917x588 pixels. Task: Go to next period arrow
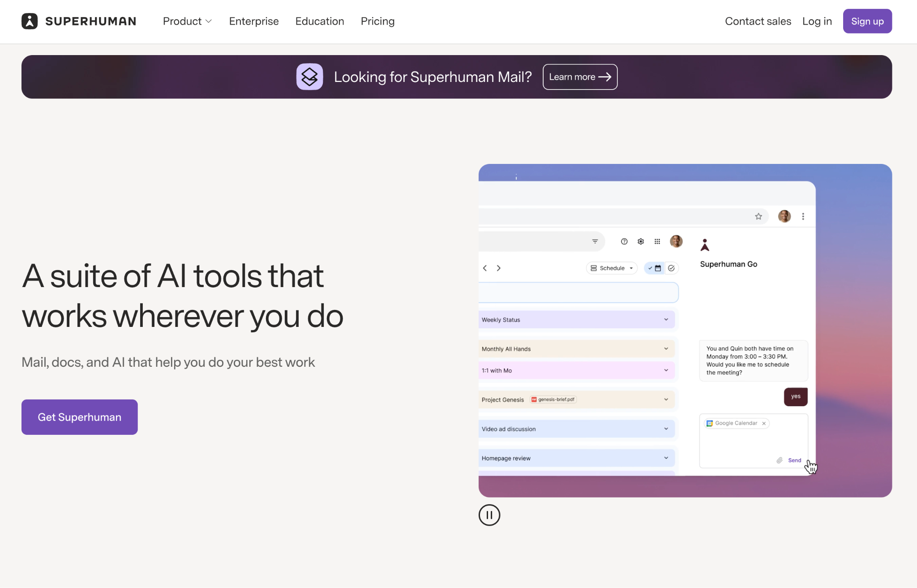(498, 268)
